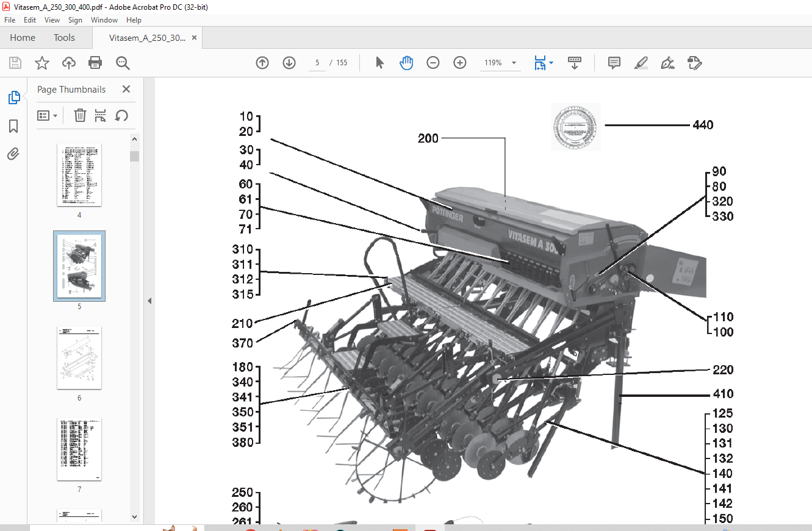
Task: Select the Vitasem_A_250_30... document tab
Action: 147,38
